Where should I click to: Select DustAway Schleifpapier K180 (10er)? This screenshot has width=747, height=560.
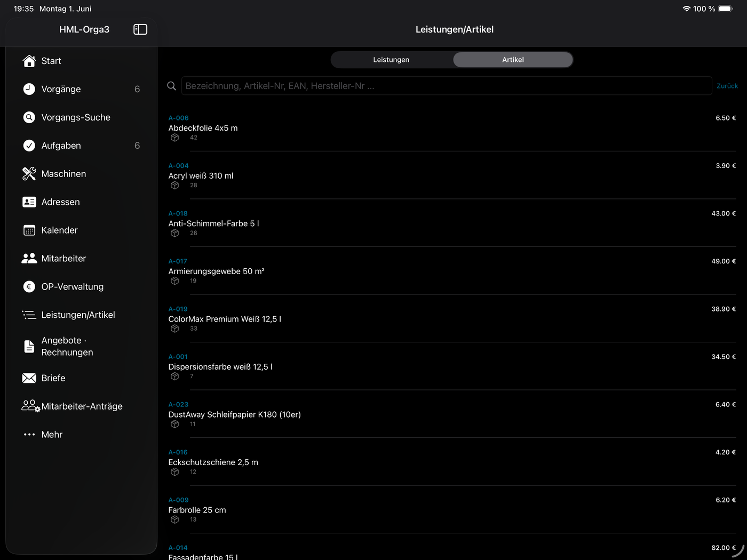(x=234, y=414)
